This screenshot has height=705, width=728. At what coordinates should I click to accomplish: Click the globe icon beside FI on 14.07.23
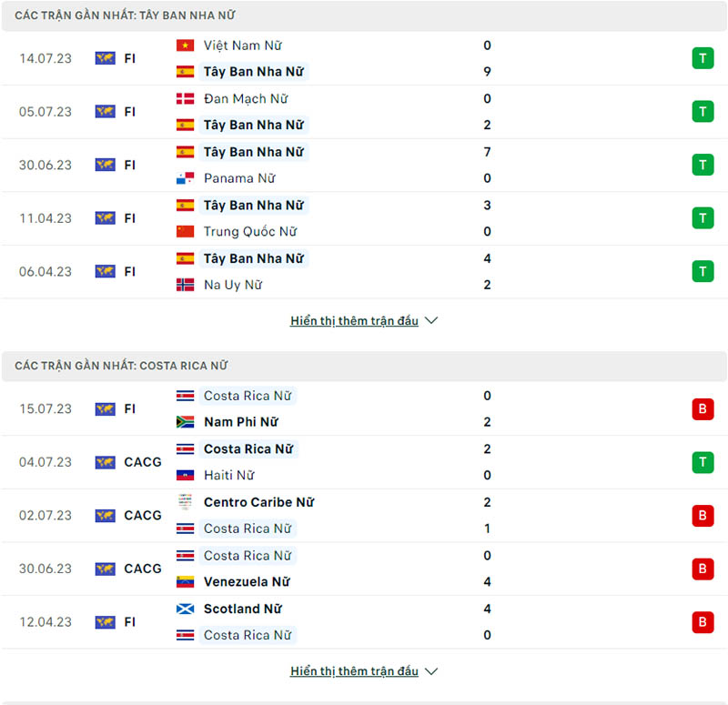tap(106, 58)
